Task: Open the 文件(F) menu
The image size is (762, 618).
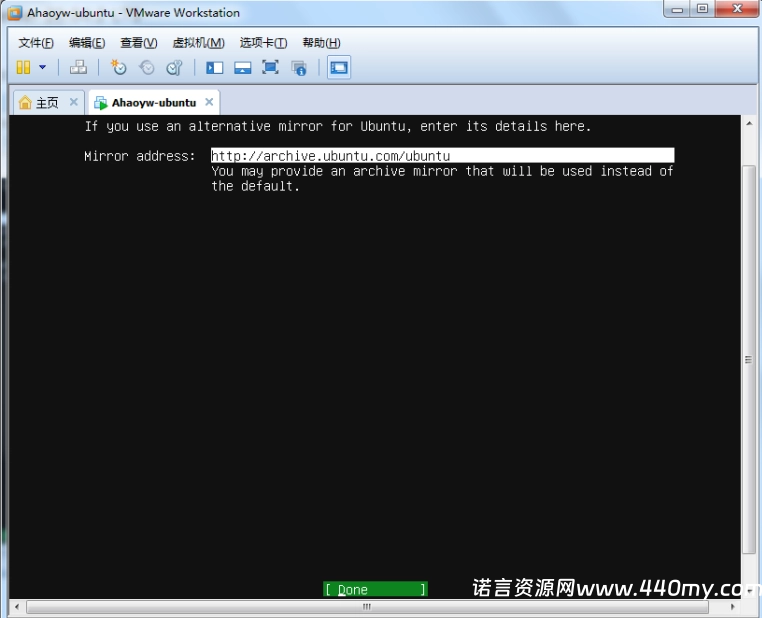Action: click(36, 43)
